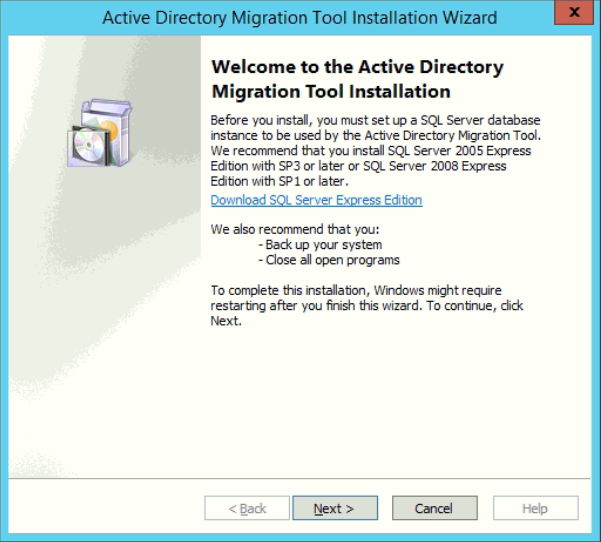This screenshot has width=601, height=542.
Task: Click the 'Before you install' paragraph
Action: point(376,150)
